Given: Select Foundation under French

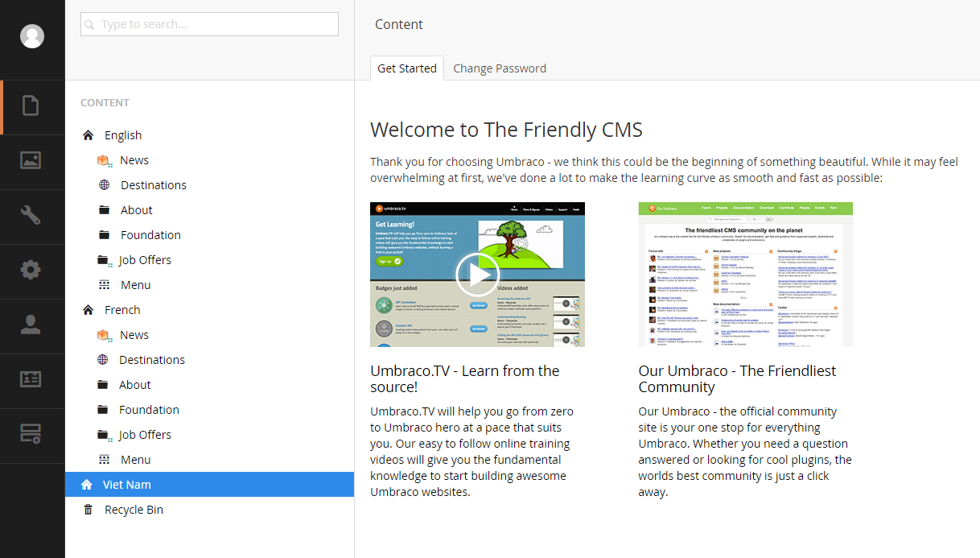Looking at the screenshot, I should click(149, 410).
